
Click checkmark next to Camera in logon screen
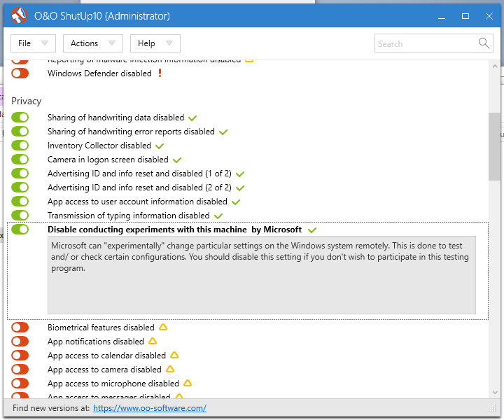tap(177, 160)
